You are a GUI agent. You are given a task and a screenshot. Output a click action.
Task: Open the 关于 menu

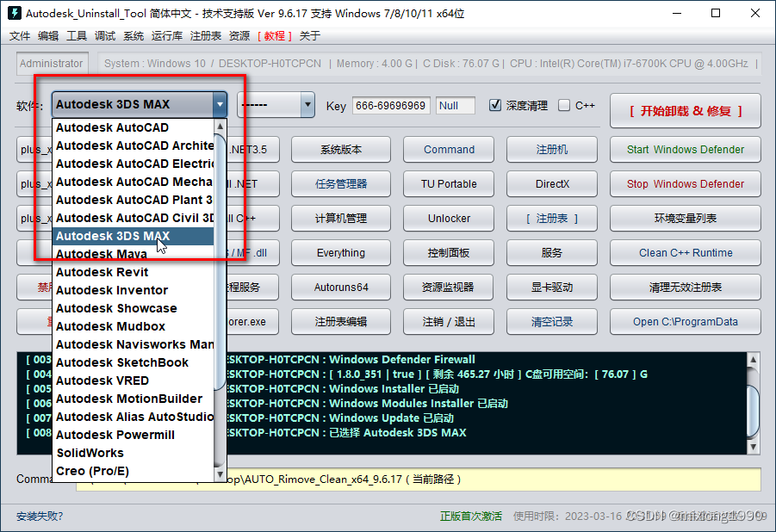pos(310,35)
